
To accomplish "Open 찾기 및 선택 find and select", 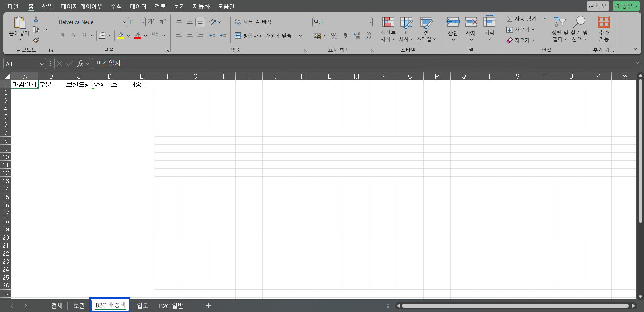I will click(x=579, y=30).
